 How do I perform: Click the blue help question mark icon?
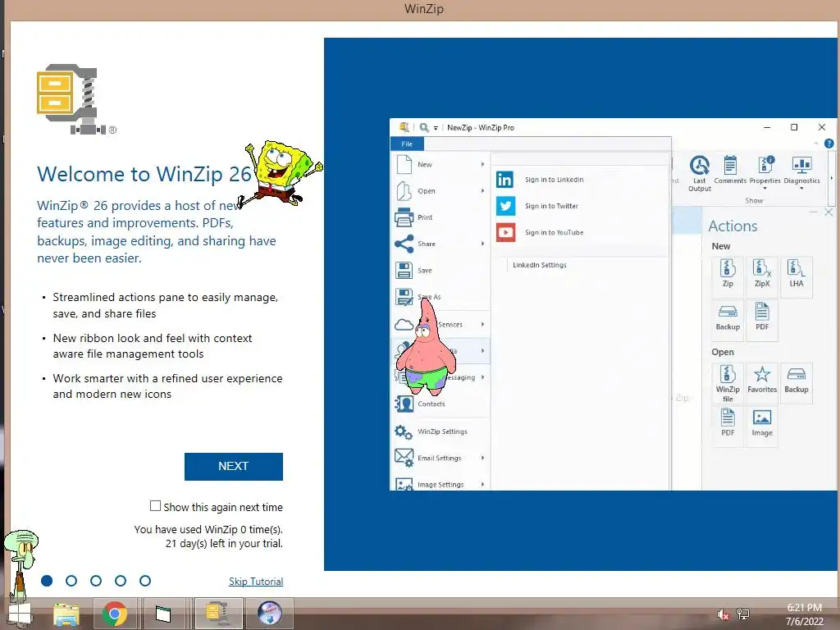pos(829,144)
